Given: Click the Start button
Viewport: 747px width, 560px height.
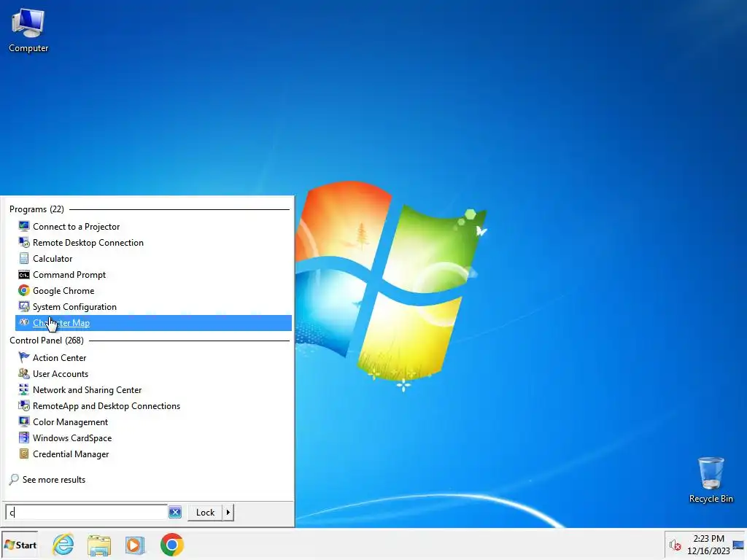Looking at the screenshot, I should 20,545.
